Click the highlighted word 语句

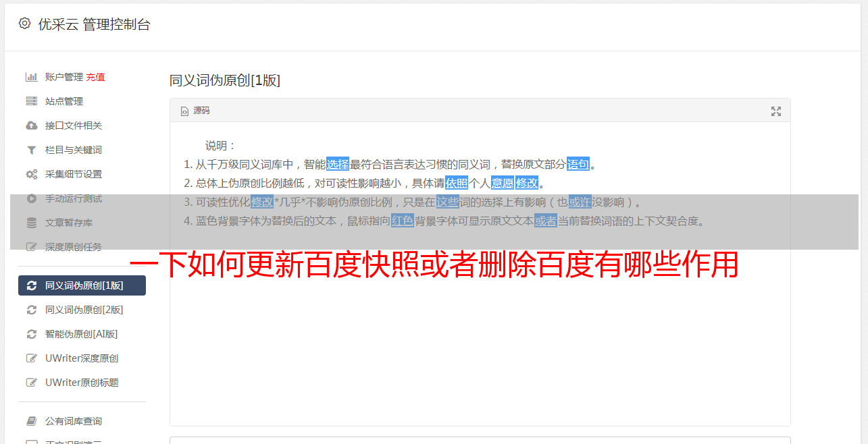click(578, 164)
